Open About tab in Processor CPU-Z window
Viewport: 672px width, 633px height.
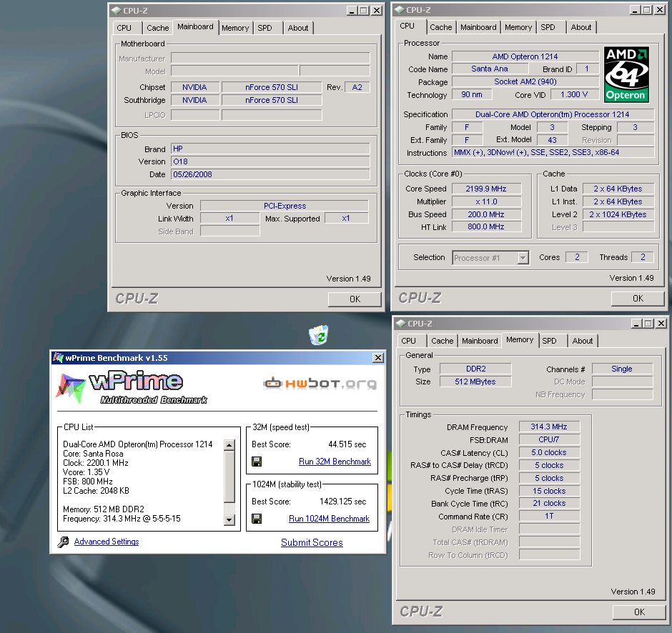[x=580, y=27]
